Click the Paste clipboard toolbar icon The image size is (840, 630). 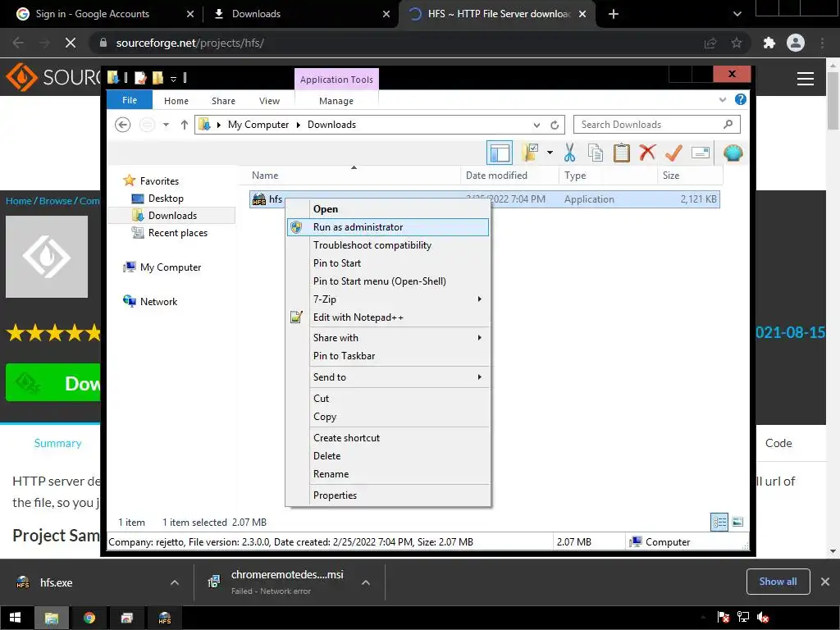(622, 153)
